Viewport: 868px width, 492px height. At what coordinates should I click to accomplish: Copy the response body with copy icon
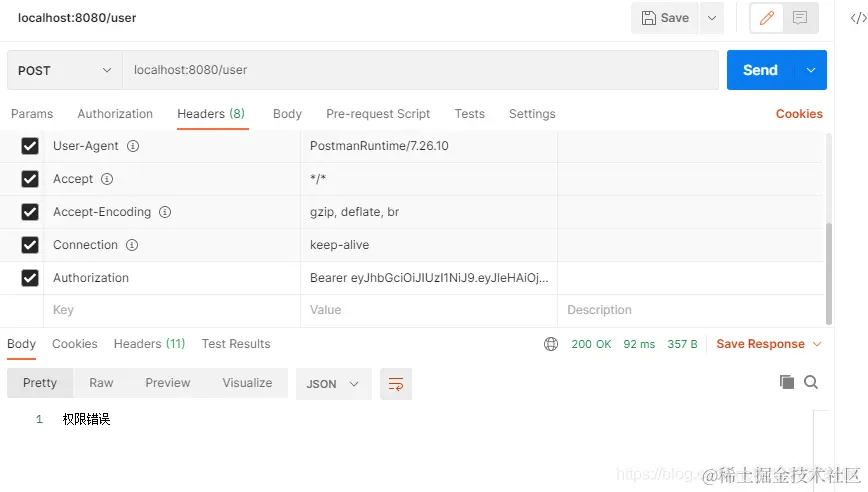pos(787,382)
